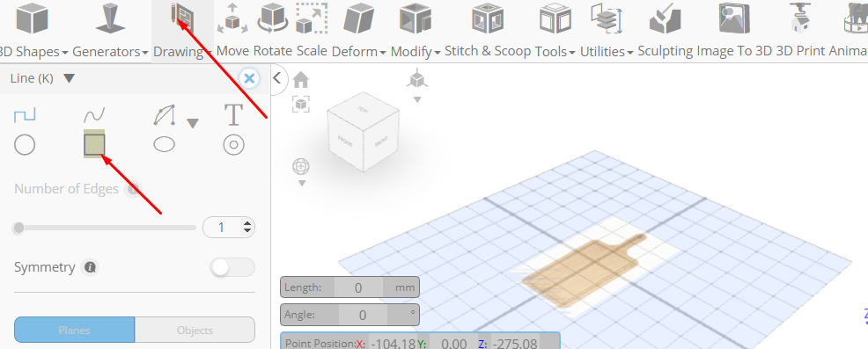Click the Length input field
Image resolution: width=868 pixels, height=349 pixels.
358,287
